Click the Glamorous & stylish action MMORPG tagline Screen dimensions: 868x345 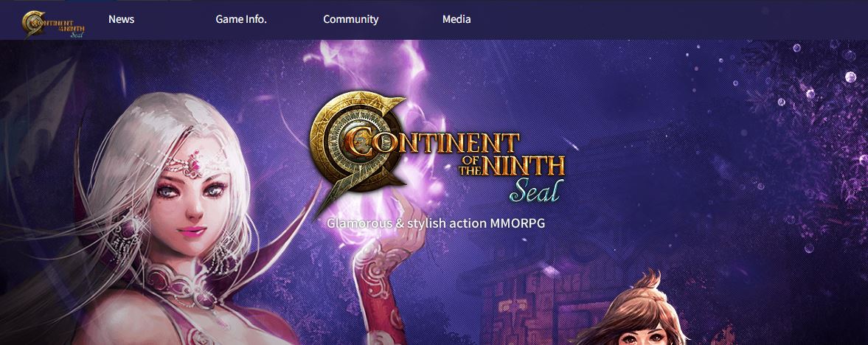tap(436, 223)
